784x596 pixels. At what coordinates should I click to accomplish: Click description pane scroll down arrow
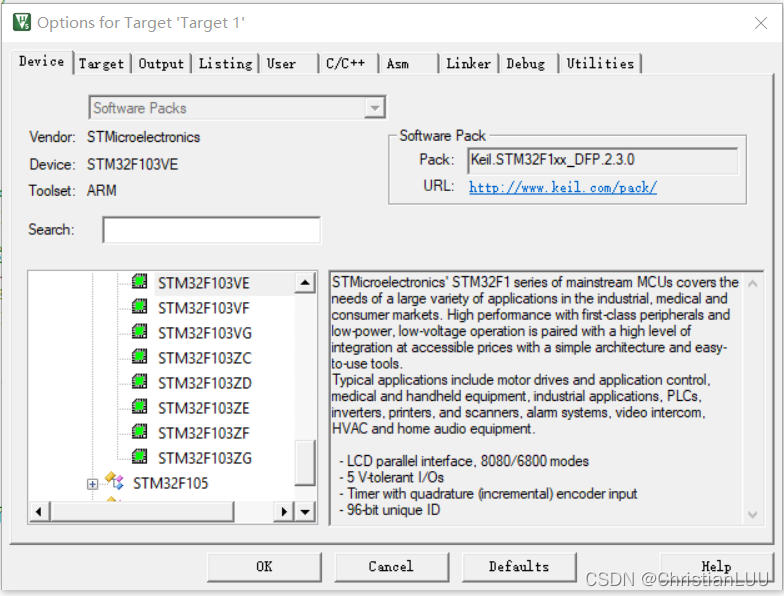pos(752,514)
